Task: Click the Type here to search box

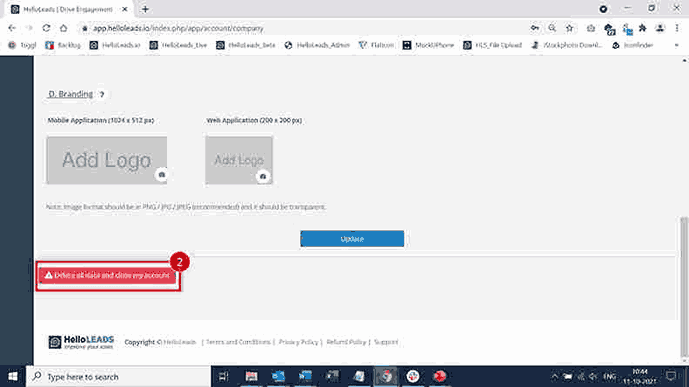Action: point(119,376)
